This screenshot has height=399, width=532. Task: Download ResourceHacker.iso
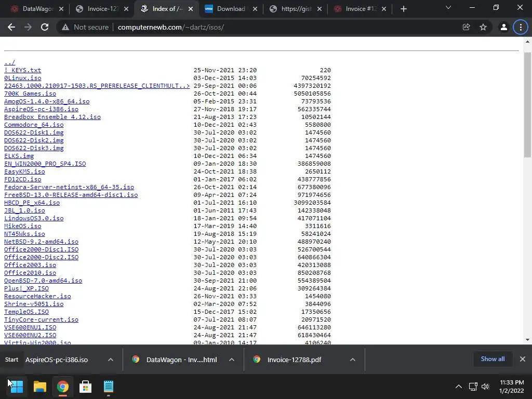(37, 296)
